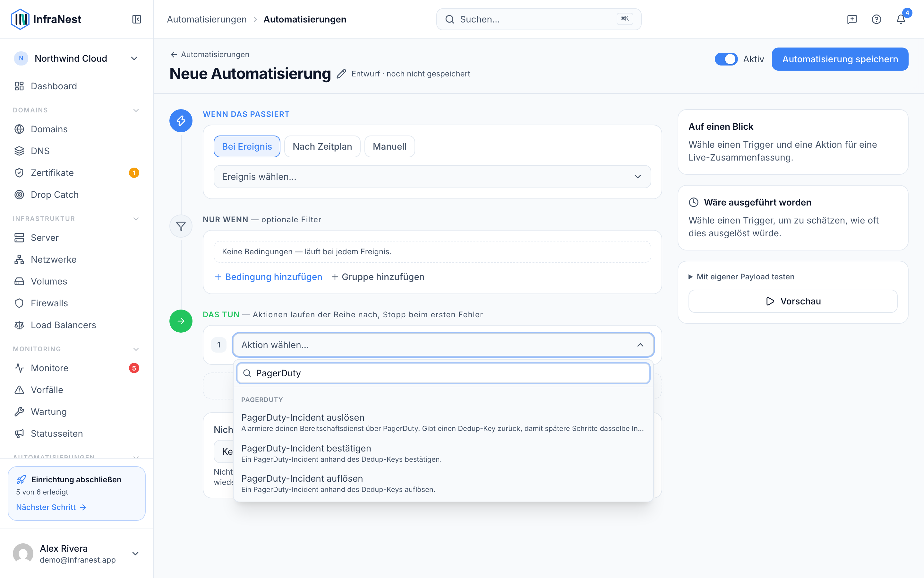The image size is (924, 578).
Task: Click the clock icon beside Wäre ausgeführt worden
Action: click(693, 202)
